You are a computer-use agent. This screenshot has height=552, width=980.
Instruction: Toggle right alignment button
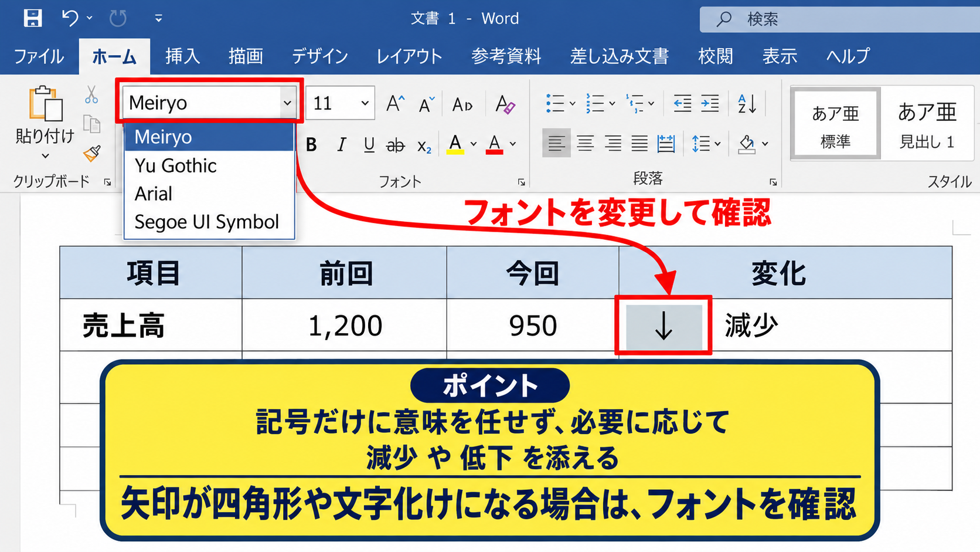pos(612,143)
